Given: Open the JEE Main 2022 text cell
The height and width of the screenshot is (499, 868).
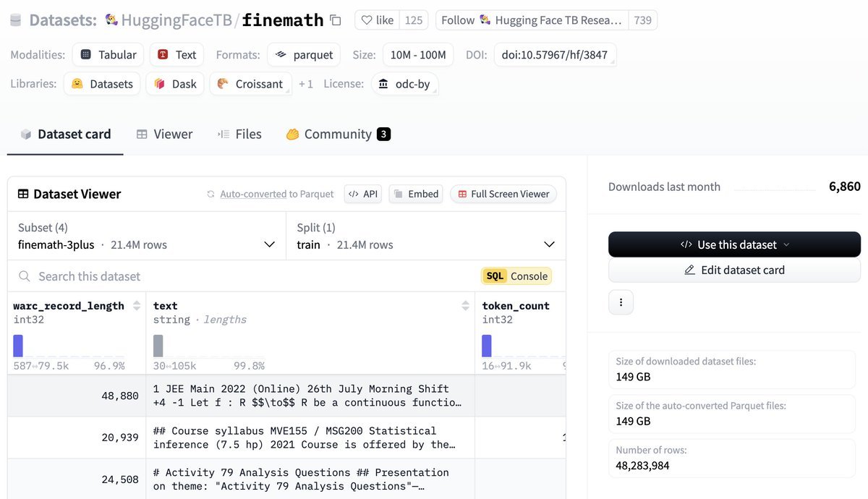Looking at the screenshot, I should pyautogui.click(x=310, y=396).
